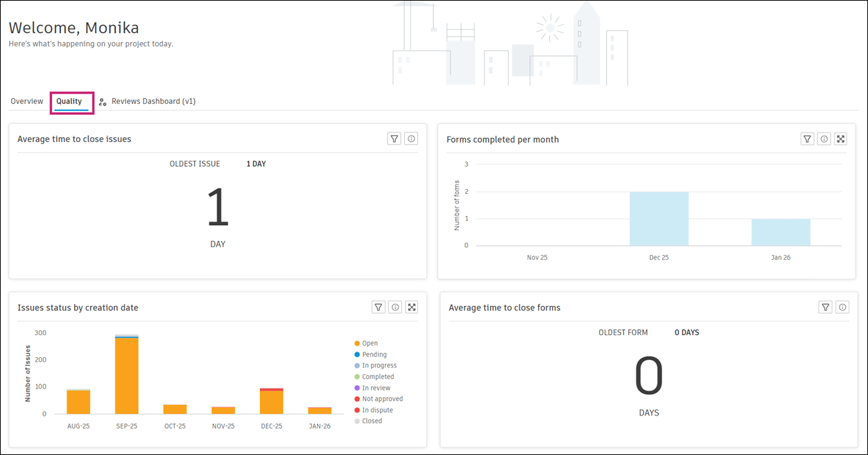The height and width of the screenshot is (455, 868).
Task: Toggle In dispute status in legend
Action: (373, 410)
